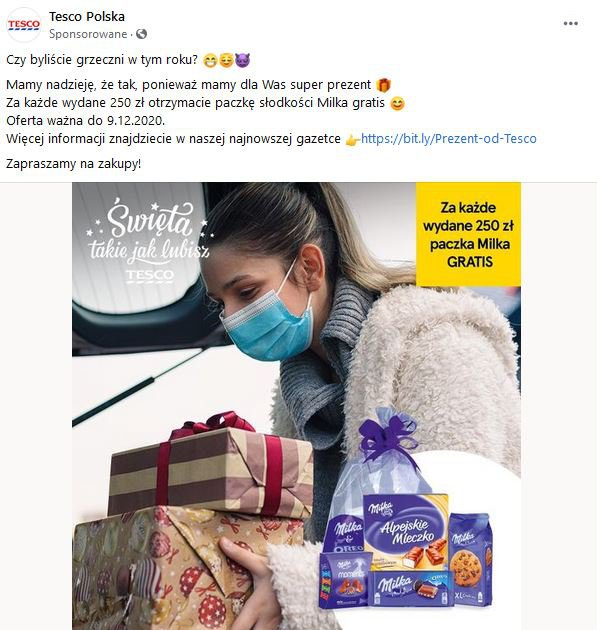Click the Milka Alpejskie Mleczko box
Screen dimensions: 597x630
click(405, 530)
